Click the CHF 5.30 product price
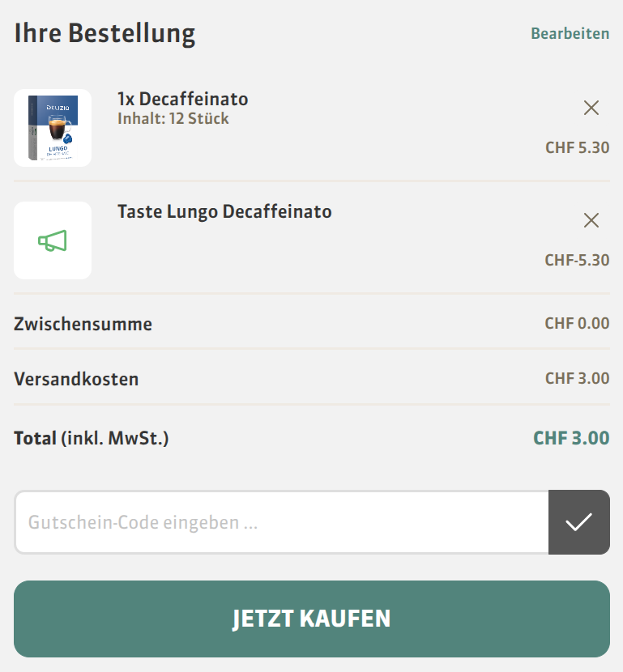Screen dimensions: 623x672 (x=577, y=148)
